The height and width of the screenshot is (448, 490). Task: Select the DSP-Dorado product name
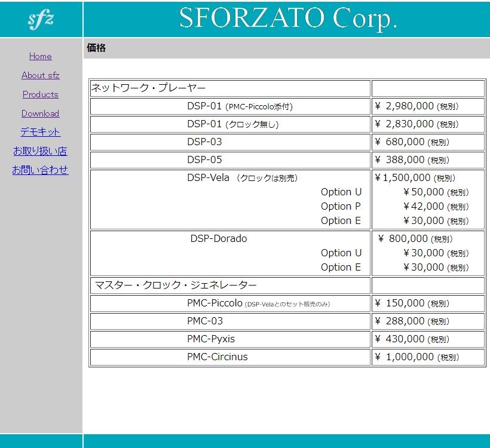click(x=219, y=239)
